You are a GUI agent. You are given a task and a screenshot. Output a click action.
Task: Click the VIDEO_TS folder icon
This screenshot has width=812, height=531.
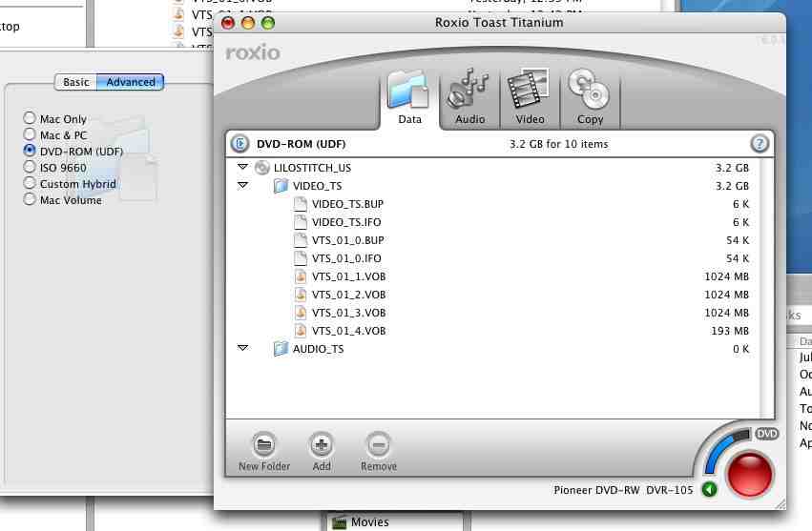point(281,185)
